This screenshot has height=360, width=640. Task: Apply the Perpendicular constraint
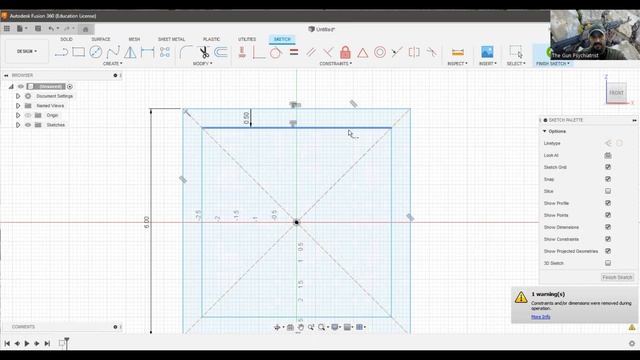click(x=328, y=52)
